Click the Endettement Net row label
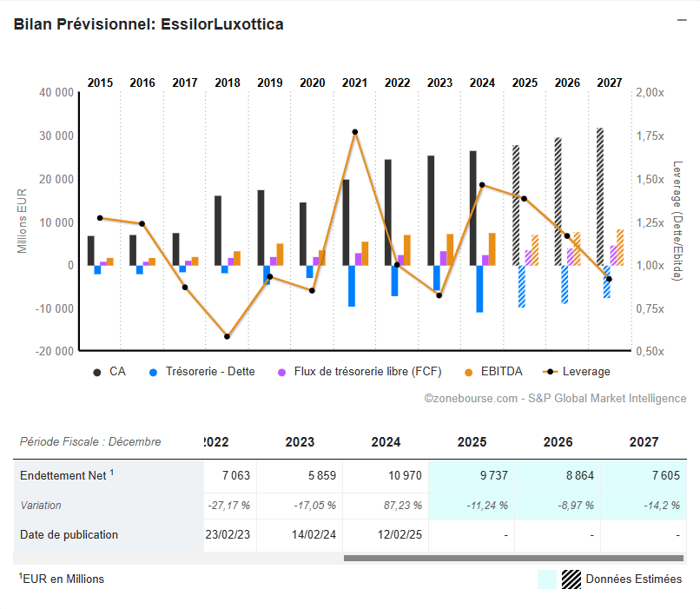The height and width of the screenshot is (609, 700). click(x=66, y=475)
